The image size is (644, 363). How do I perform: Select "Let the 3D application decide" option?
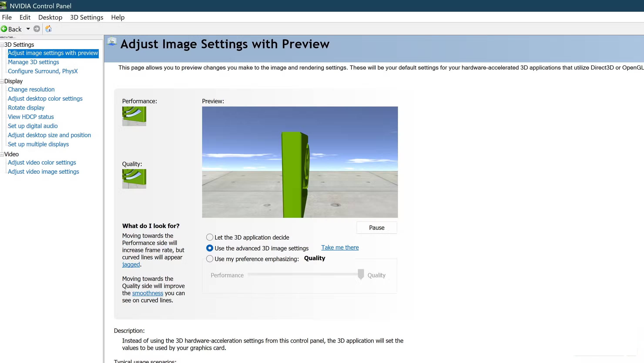tap(210, 237)
